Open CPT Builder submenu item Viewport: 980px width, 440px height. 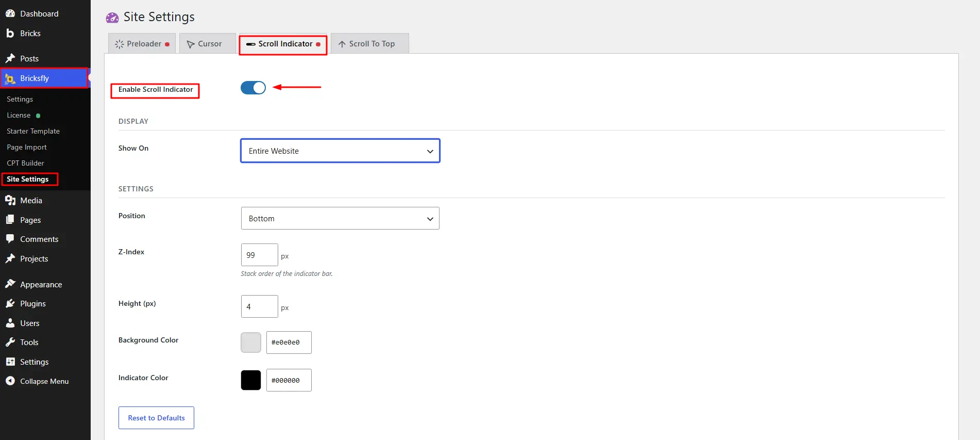click(25, 163)
